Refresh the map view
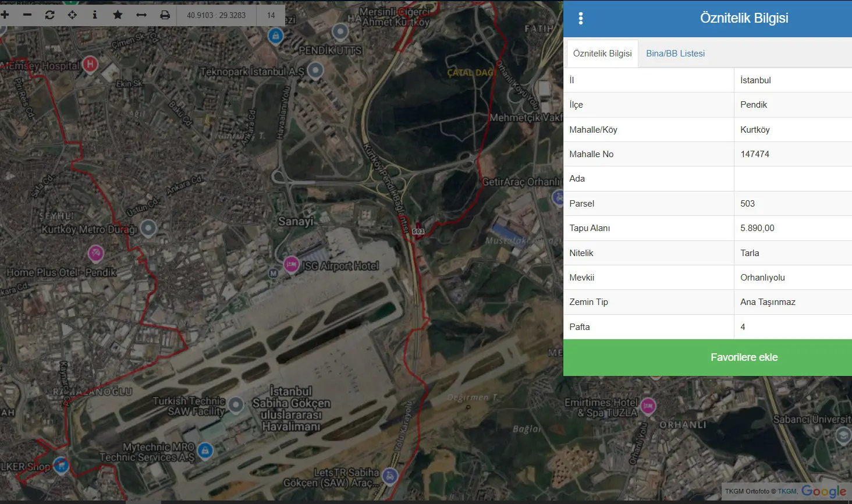The height and width of the screenshot is (504, 852). (50, 15)
